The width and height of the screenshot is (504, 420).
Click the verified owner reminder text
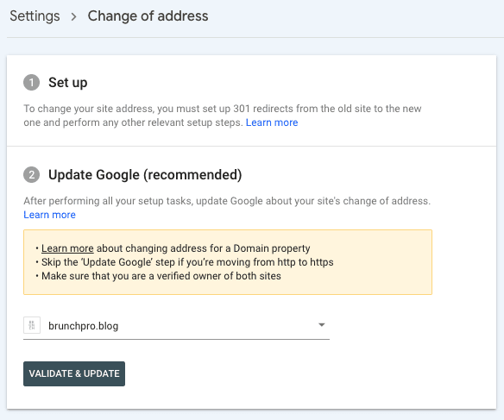point(161,276)
